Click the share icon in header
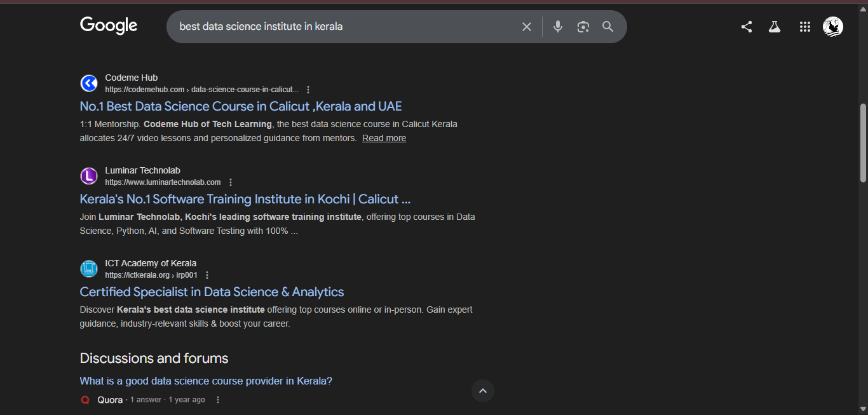This screenshot has height=415, width=868. (747, 27)
